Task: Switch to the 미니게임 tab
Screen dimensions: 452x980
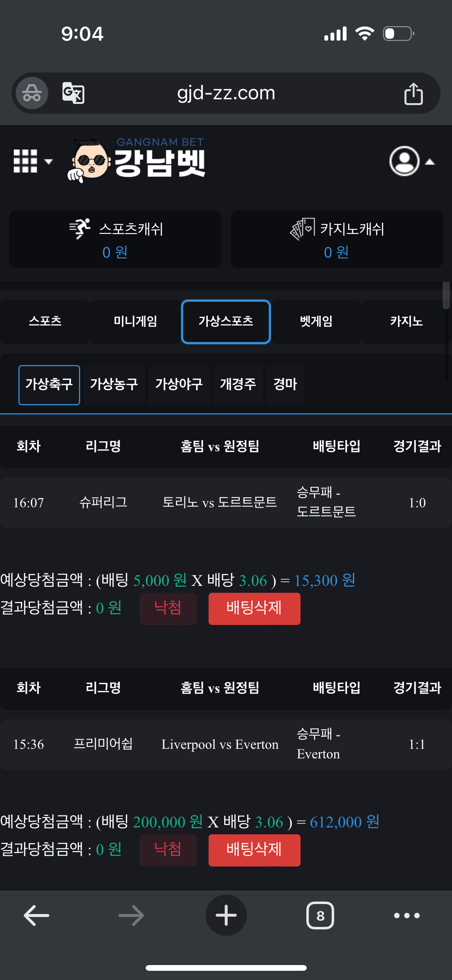Action: tap(135, 321)
